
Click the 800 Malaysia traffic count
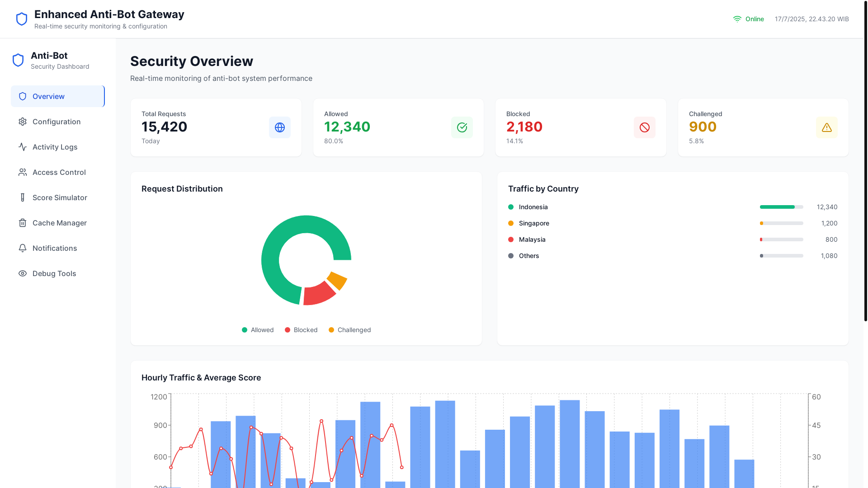point(831,239)
